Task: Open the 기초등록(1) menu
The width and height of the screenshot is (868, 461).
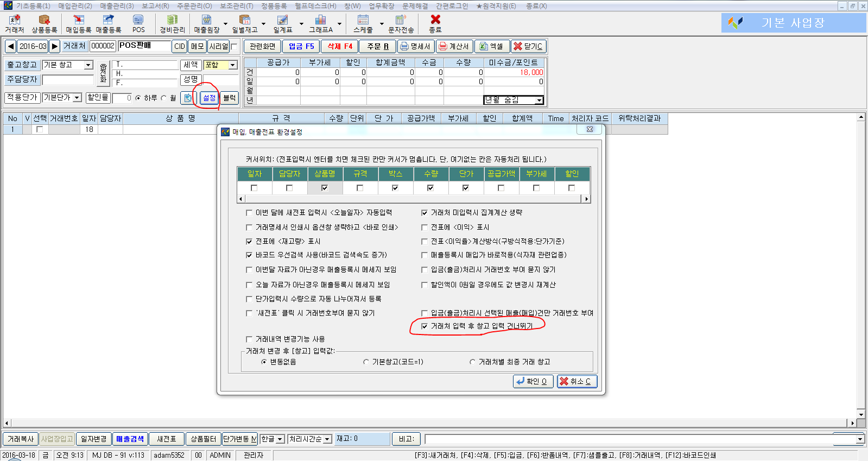Action: (33, 6)
